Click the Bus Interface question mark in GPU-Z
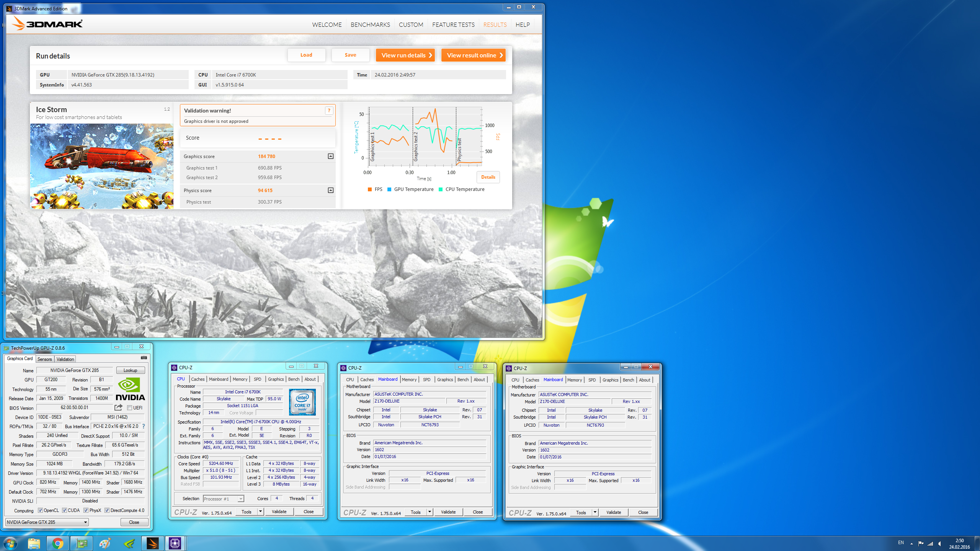This screenshot has width=980, height=551. (144, 426)
